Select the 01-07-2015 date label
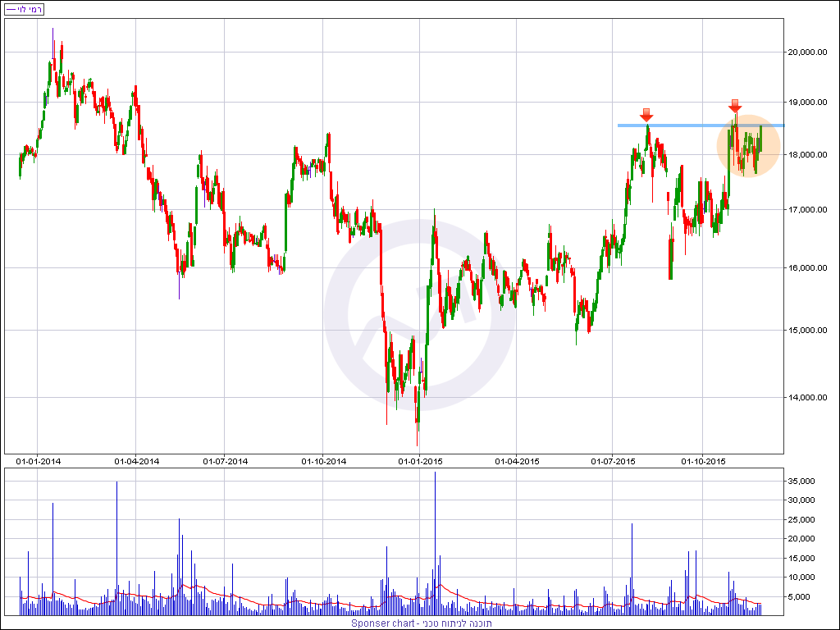This screenshot has width=840, height=630. 614,461
